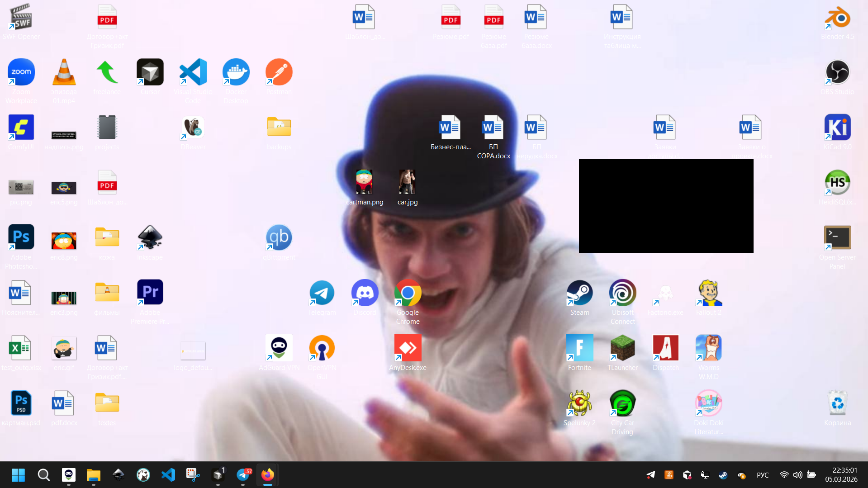Image resolution: width=868 pixels, height=488 pixels.
Task: Open the РУС input language switcher
Action: [x=763, y=475]
